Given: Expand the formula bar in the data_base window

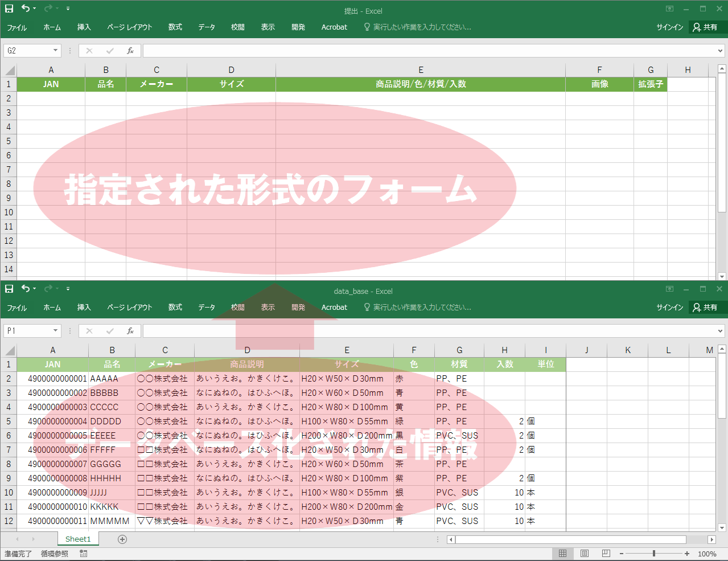Looking at the screenshot, I should (720, 331).
